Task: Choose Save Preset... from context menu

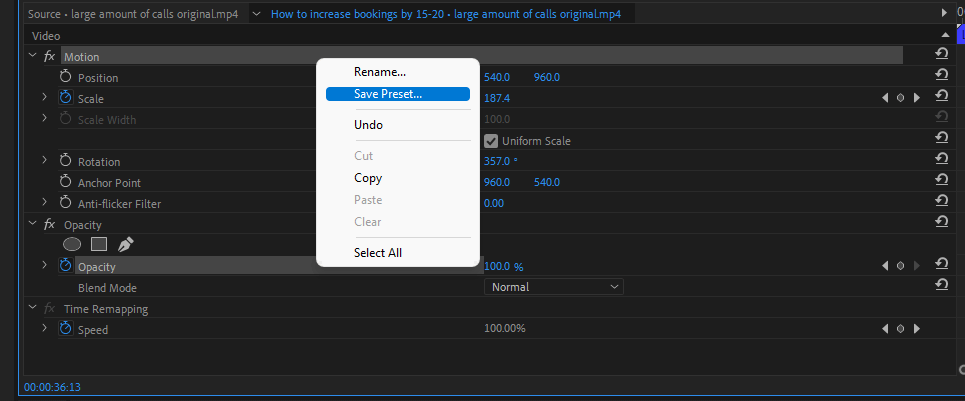Action: pyautogui.click(x=398, y=94)
